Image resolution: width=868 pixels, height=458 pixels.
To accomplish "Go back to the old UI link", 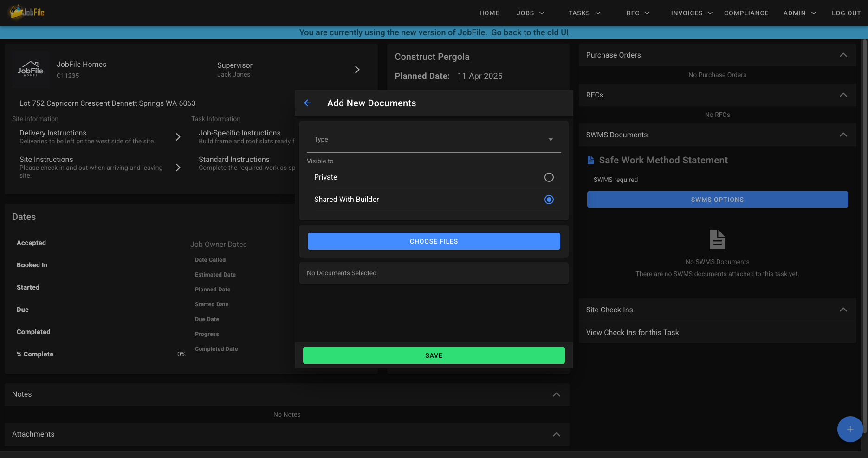I will tap(530, 32).
